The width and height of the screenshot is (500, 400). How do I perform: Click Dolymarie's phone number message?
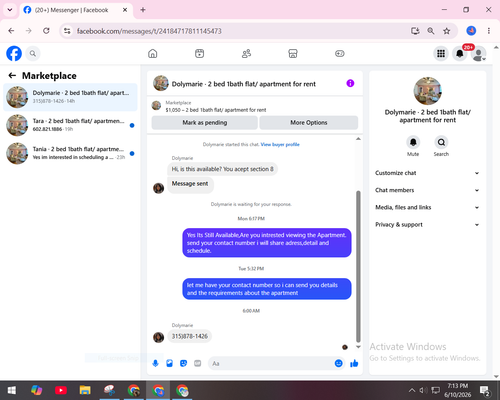coord(190,336)
